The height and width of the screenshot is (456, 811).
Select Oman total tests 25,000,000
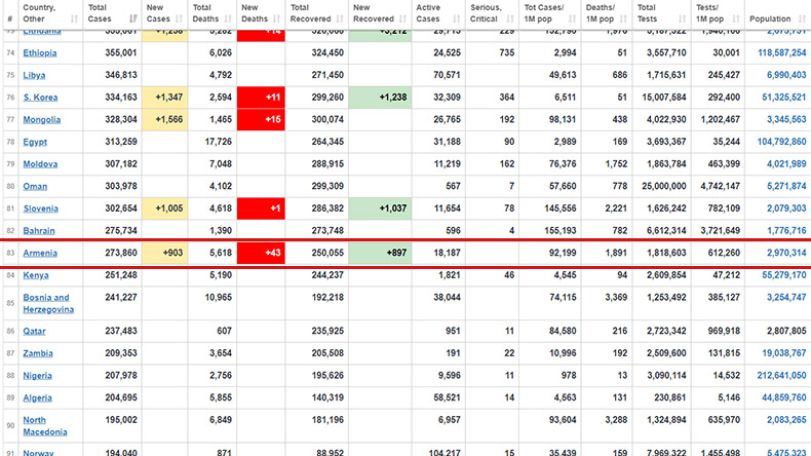[x=664, y=186]
